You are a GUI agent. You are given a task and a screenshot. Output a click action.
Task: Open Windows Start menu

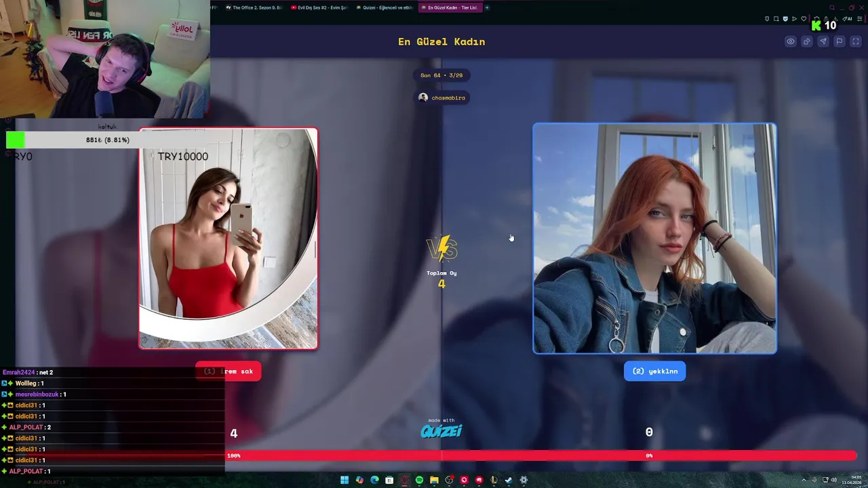[x=344, y=480]
